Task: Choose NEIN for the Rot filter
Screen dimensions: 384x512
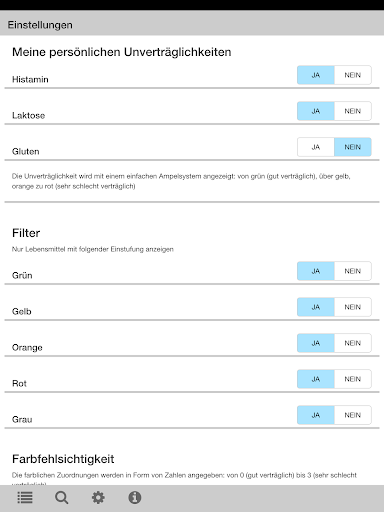Action: (353, 379)
